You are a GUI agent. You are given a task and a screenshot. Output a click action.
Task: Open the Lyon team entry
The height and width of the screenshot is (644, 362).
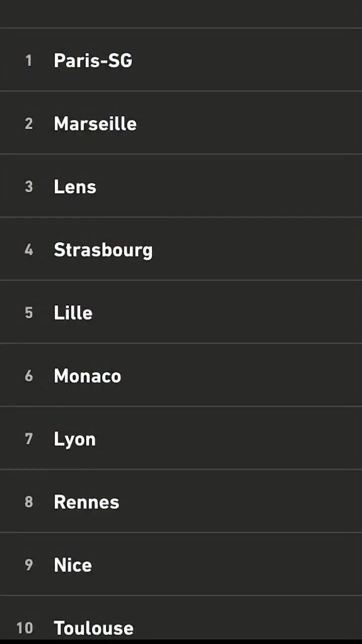[x=74, y=439]
